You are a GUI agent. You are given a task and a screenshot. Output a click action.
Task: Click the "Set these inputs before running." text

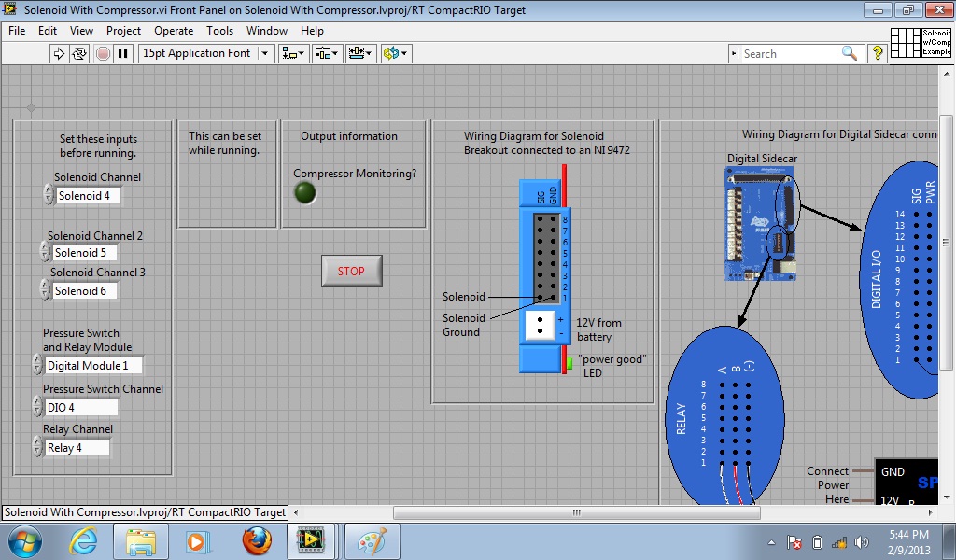coord(98,146)
